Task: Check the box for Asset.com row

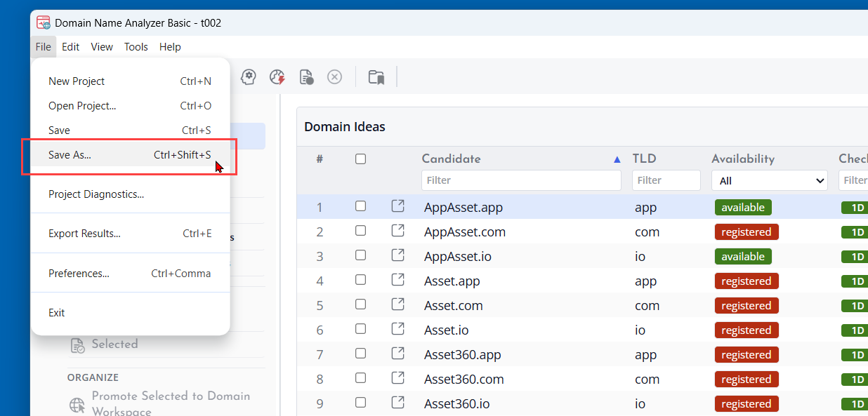Action: click(360, 304)
